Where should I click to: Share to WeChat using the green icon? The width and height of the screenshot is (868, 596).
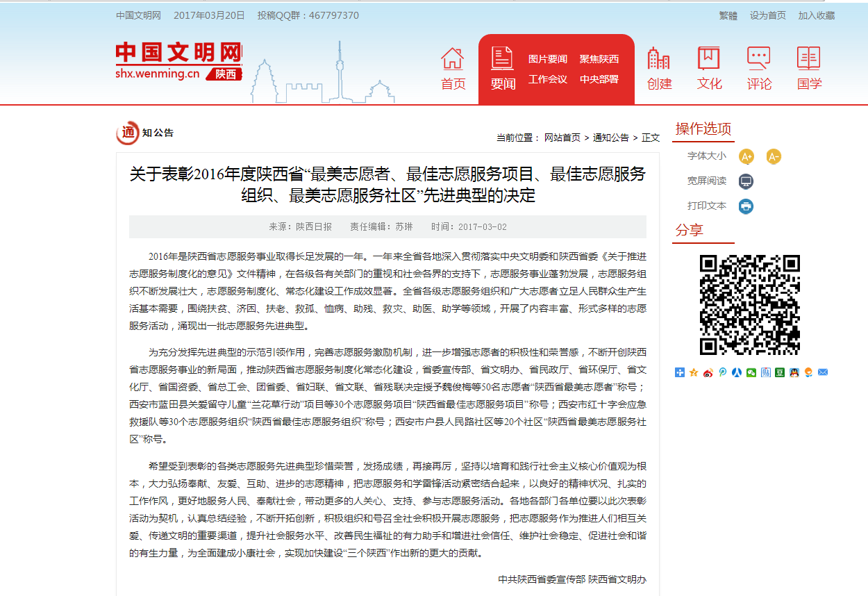[x=751, y=372]
